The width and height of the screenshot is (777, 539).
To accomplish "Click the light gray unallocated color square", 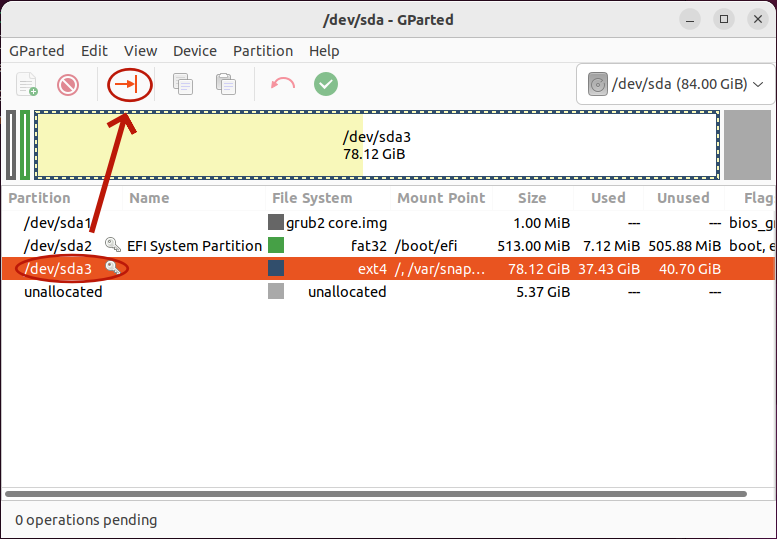I will pyautogui.click(x=276, y=291).
